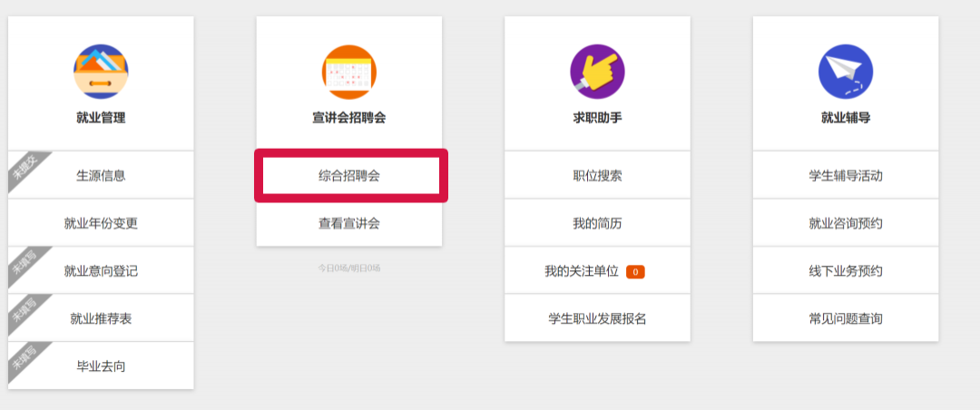Open the 就业推荐表 item

101,318
